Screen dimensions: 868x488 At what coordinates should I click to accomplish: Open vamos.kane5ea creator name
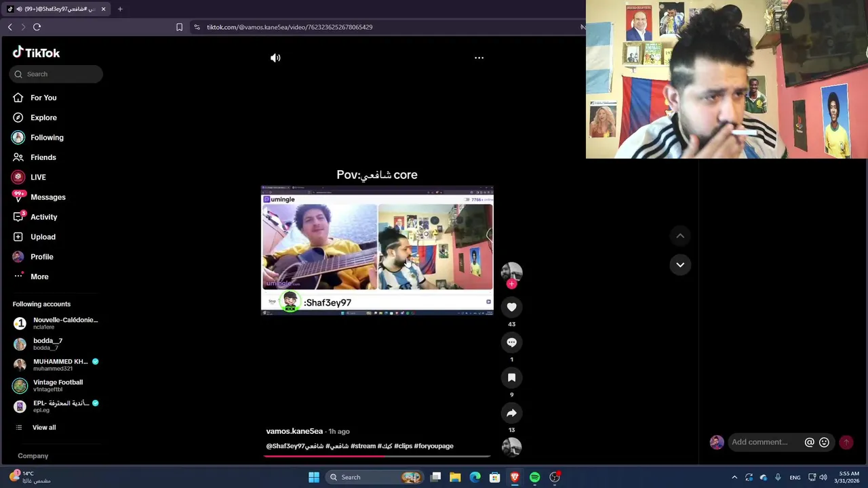coord(294,431)
